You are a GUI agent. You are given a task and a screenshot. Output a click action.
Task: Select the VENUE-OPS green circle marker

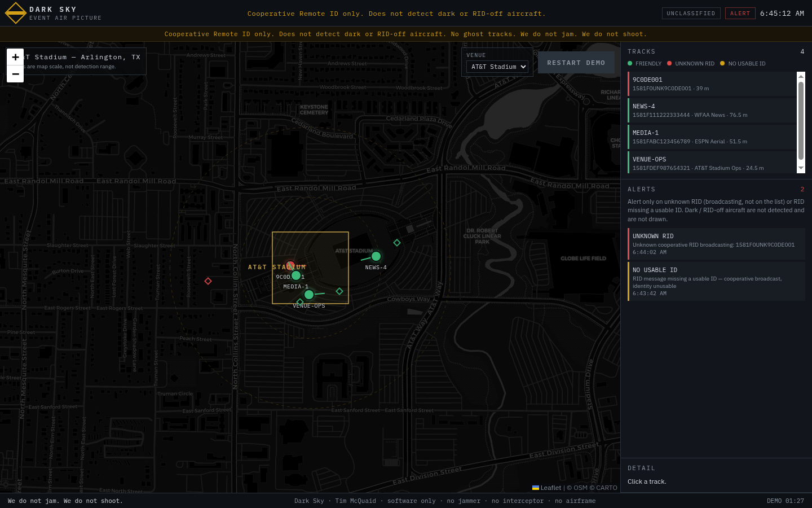[x=309, y=295]
